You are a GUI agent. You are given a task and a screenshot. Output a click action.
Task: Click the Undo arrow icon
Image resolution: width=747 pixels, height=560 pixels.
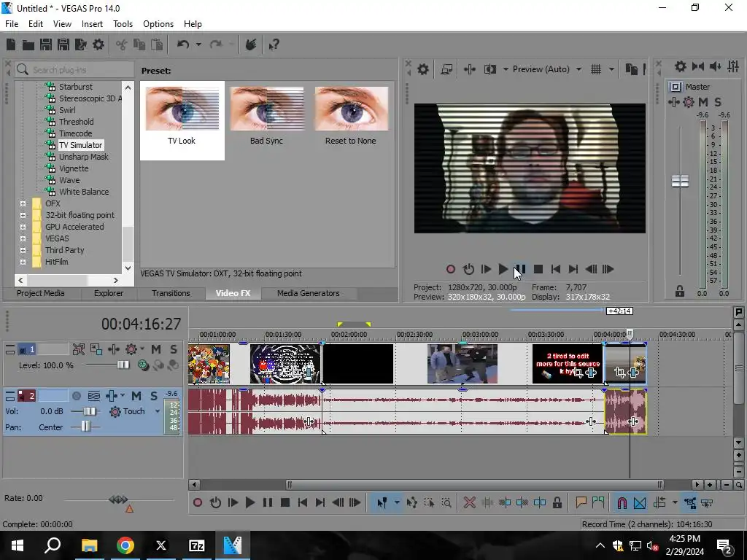point(183,44)
